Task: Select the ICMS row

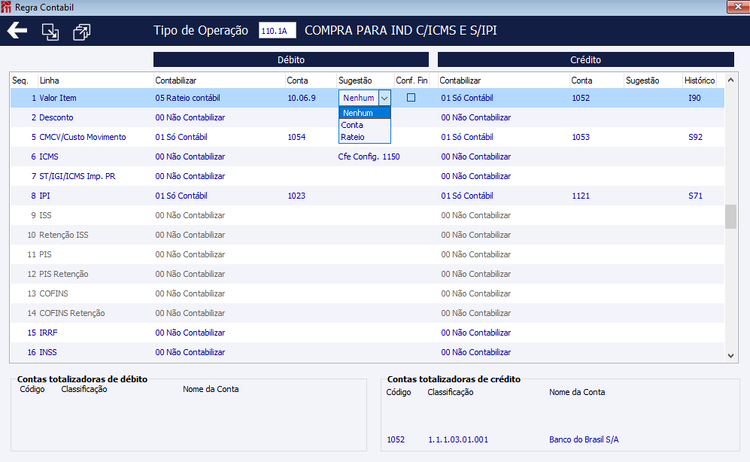Action: [x=367, y=156]
